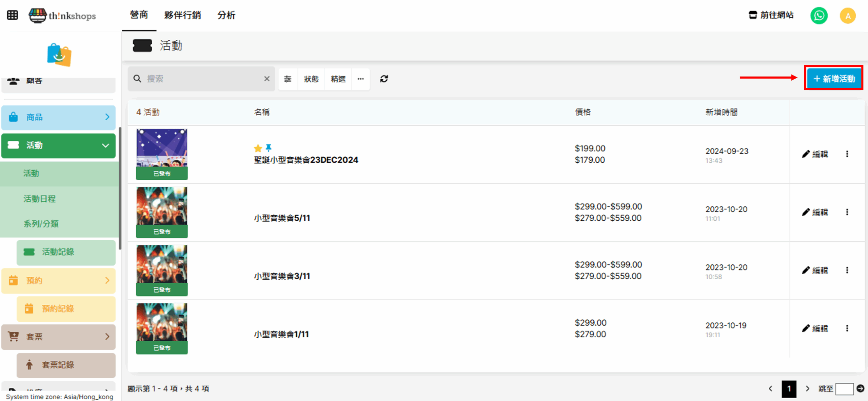The width and height of the screenshot is (868, 401).
Task: Clear search with the X icon
Action: 267,79
